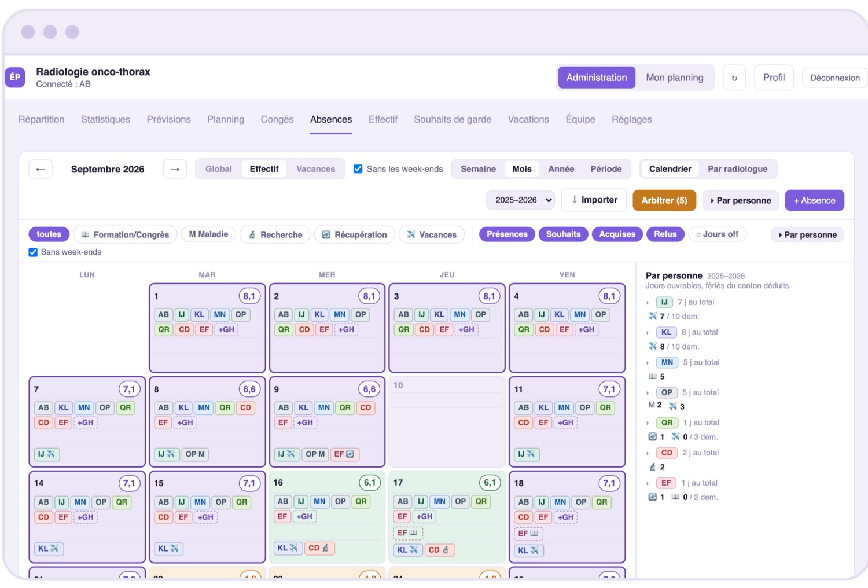
Task: Click the refresh icon button
Action: point(734,78)
